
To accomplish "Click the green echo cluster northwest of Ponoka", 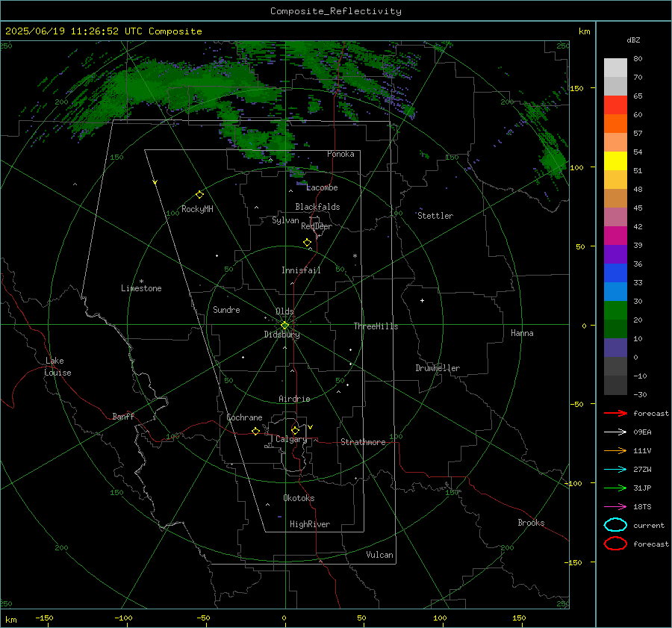I will pos(261,141).
